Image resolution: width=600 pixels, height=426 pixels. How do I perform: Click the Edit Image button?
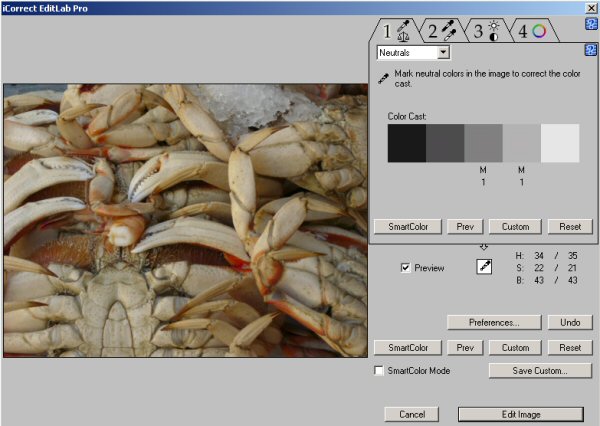click(x=521, y=414)
